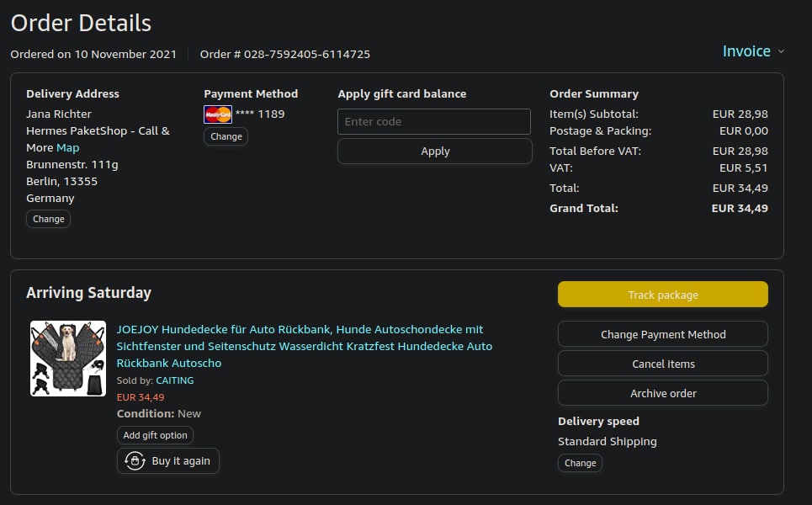Apply the gift card balance

click(x=434, y=151)
